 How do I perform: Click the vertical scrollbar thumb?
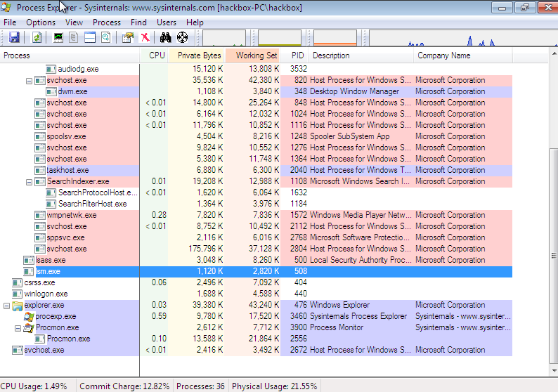point(554,256)
